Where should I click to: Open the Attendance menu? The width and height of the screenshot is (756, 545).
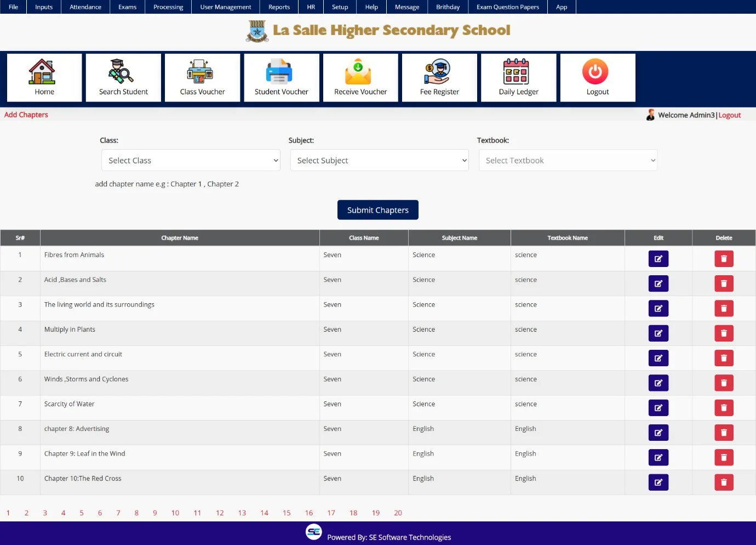pos(85,7)
